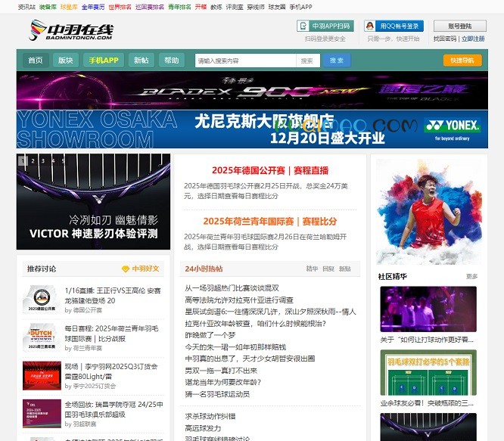The image size is (504, 441).
Task: Open the red 李宁订货会 stage thumbnail
Action: pos(42,375)
